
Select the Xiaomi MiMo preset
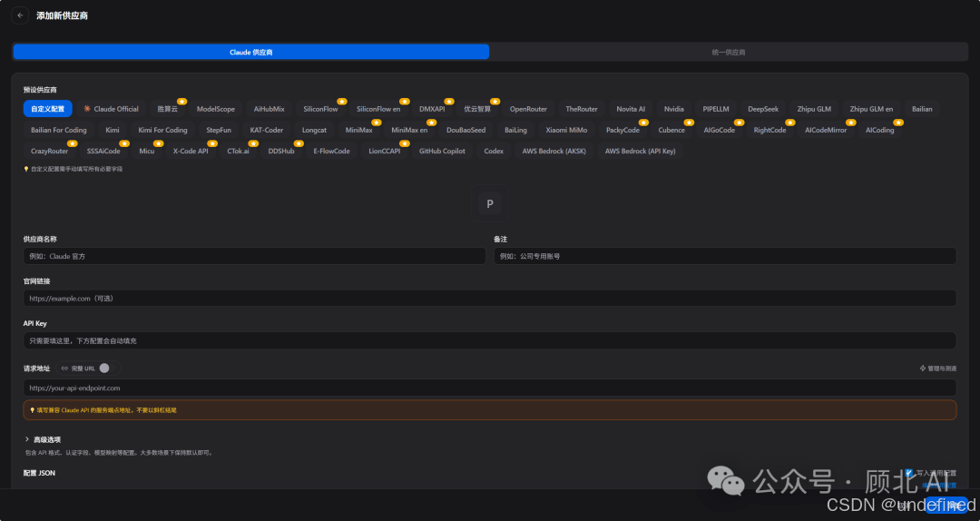tap(566, 130)
